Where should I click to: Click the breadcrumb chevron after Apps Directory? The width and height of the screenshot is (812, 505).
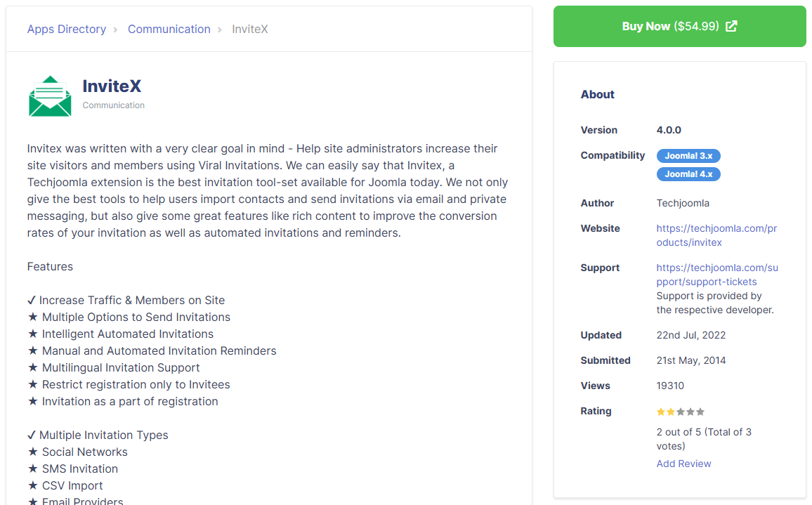tap(117, 29)
